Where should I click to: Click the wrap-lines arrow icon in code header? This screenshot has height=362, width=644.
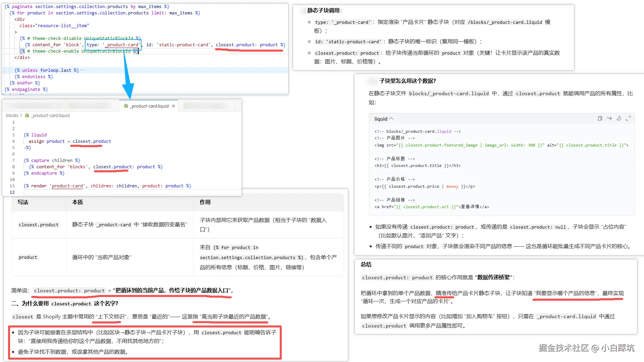[609, 118]
